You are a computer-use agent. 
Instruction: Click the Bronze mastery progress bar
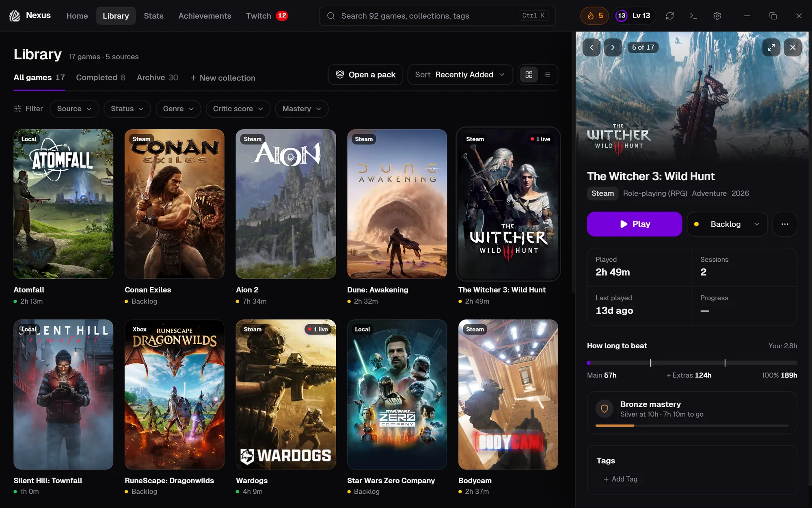(x=692, y=426)
